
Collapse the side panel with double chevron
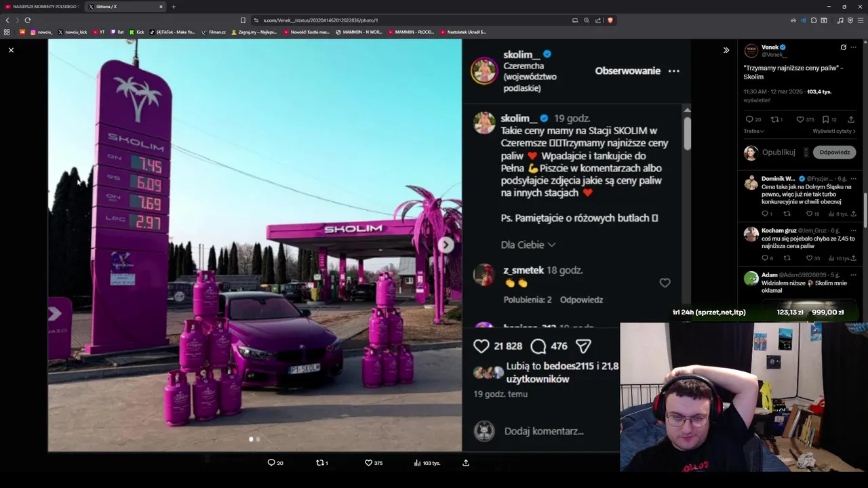point(726,50)
